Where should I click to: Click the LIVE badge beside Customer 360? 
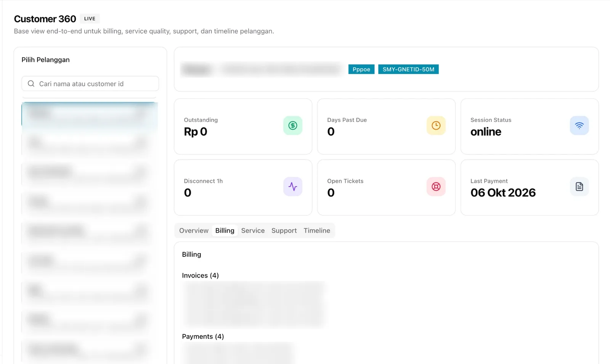[90, 19]
